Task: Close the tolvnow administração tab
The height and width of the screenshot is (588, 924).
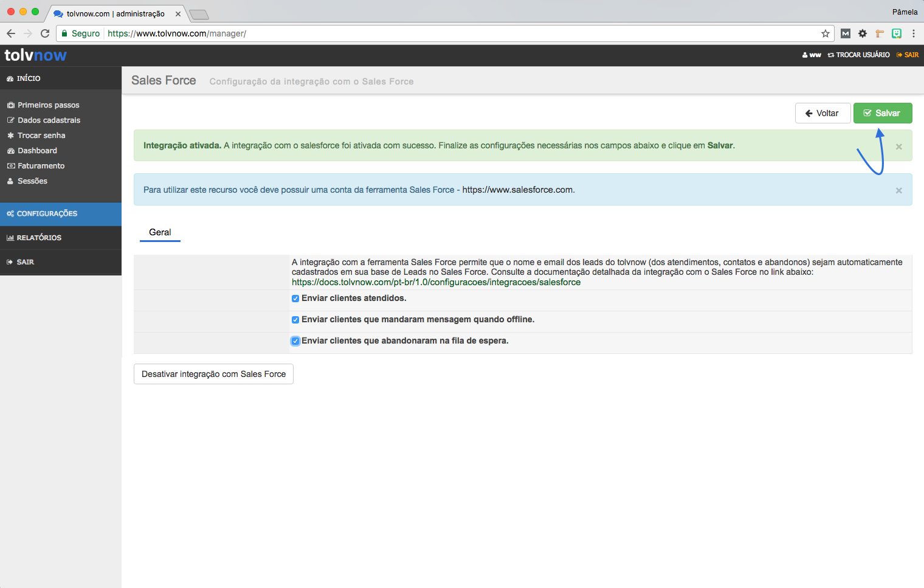Action: (x=178, y=13)
